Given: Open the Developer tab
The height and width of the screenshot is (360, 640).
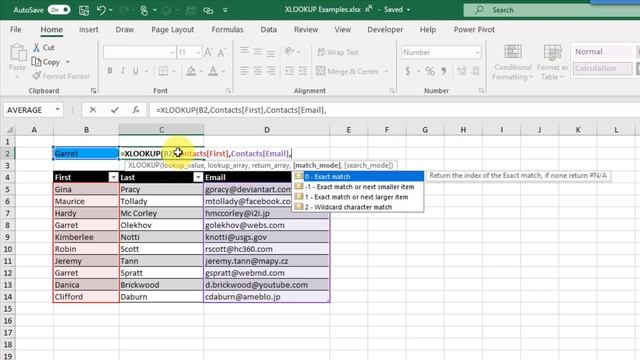Looking at the screenshot, I should [x=385, y=29].
